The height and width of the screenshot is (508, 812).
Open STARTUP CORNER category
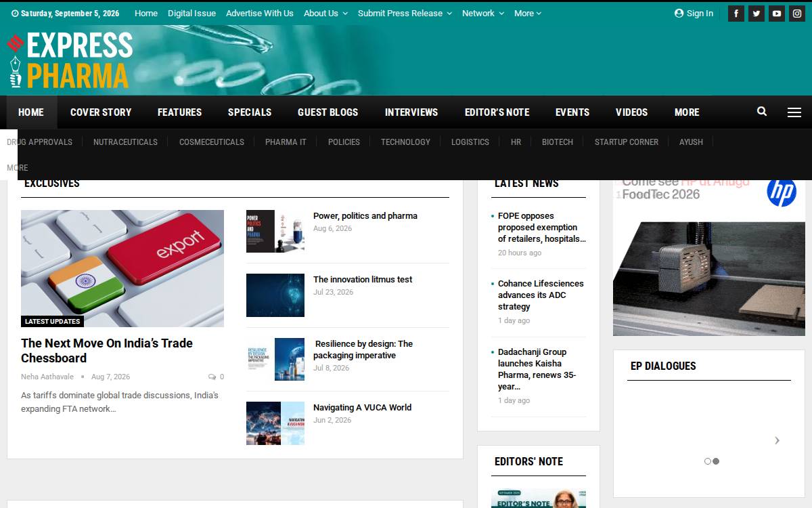click(627, 142)
